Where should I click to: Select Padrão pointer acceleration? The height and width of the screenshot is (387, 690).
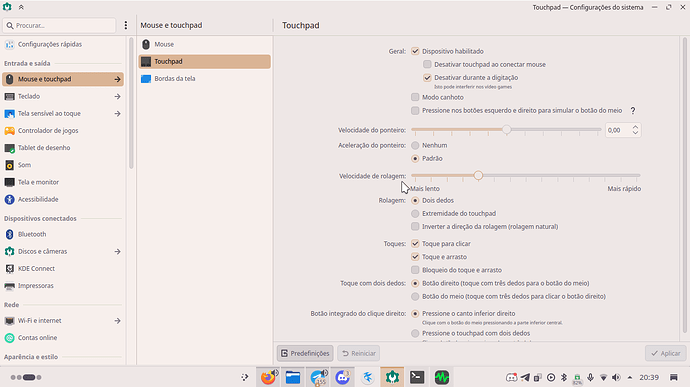click(415, 158)
